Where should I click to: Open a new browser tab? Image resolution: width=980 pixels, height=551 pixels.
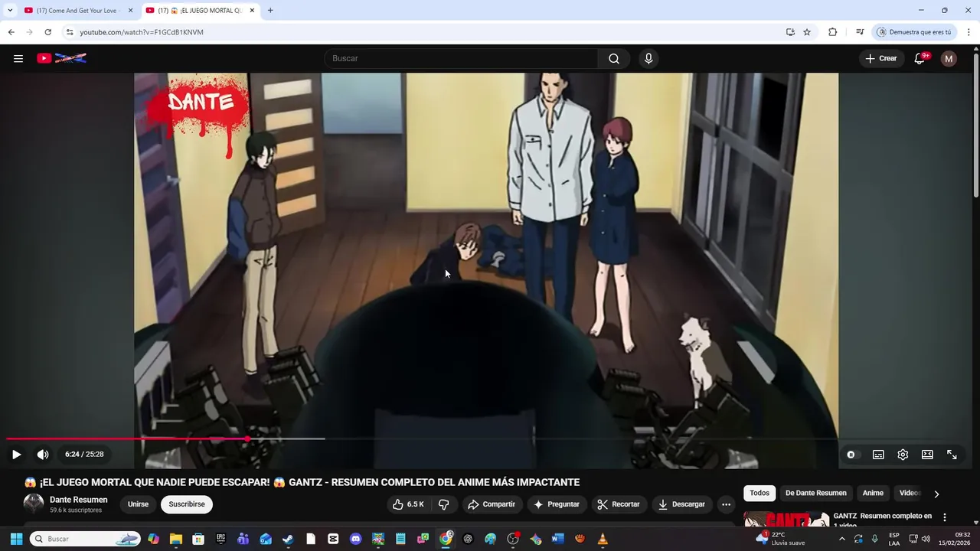(x=270, y=11)
